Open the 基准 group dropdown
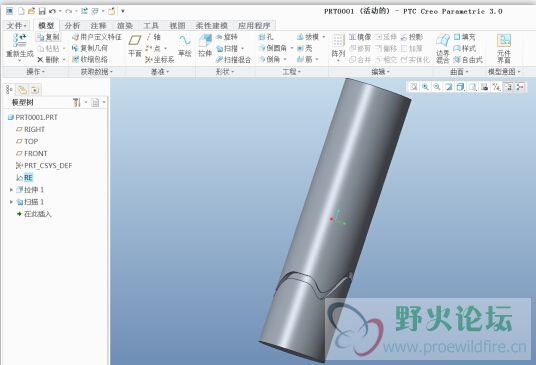 tap(160, 72)
